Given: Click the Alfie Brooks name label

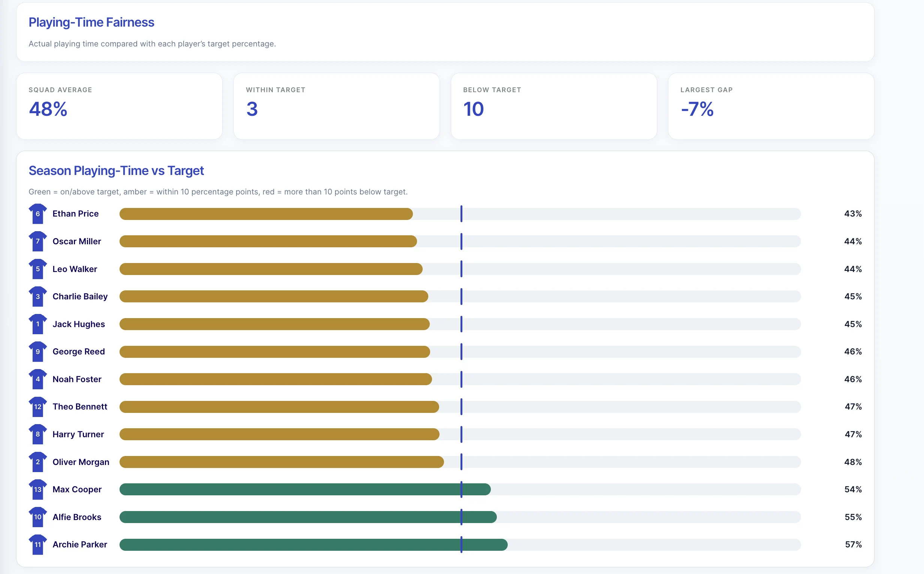Looking at the screenshot, I should tap(77, 517).
